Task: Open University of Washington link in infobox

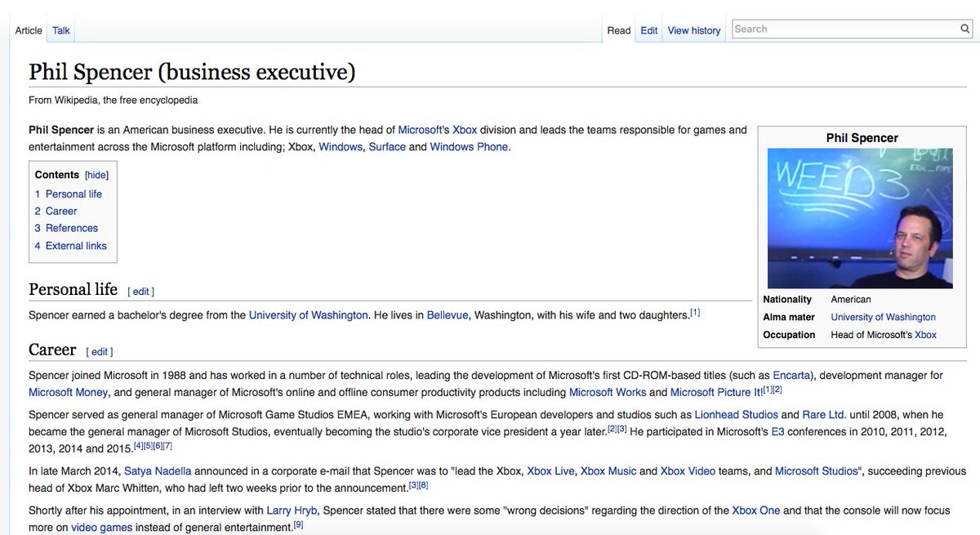Action: coord(883,317)
